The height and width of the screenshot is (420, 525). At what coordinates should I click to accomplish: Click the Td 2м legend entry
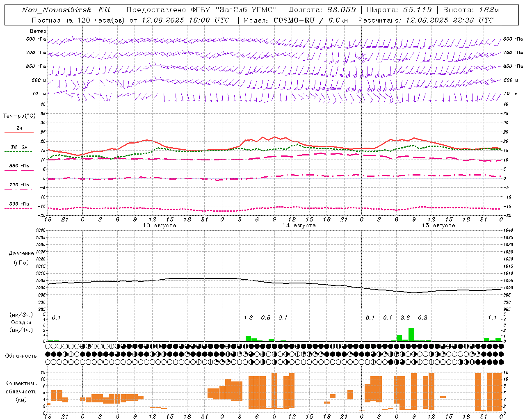(19, 147)
